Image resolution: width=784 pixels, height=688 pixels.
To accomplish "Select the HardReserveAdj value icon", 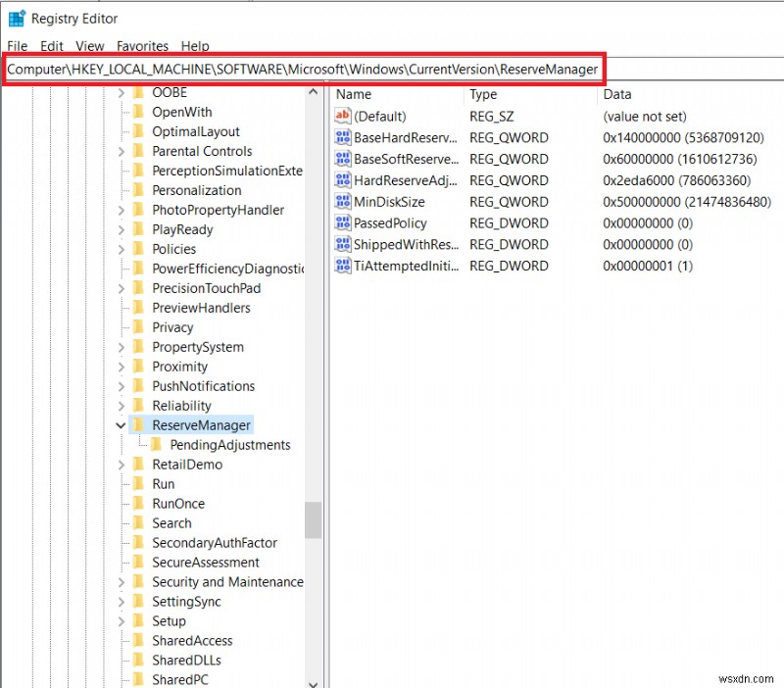I will (343, 179).
